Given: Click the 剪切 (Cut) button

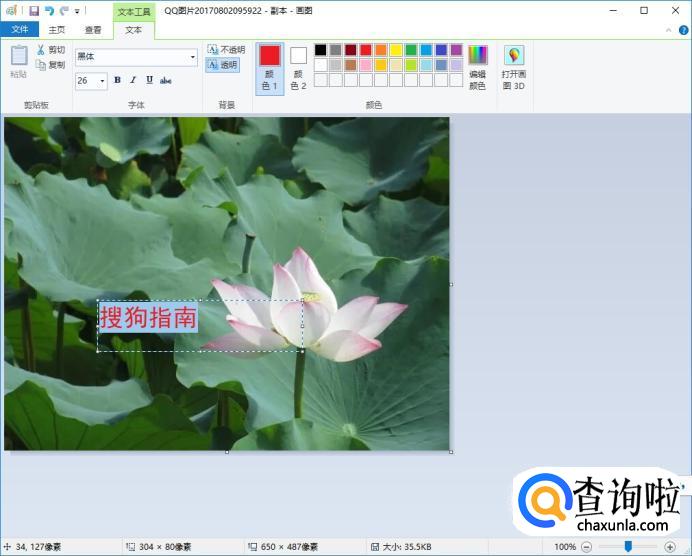Looking at the screenshot, I should 50,50.
